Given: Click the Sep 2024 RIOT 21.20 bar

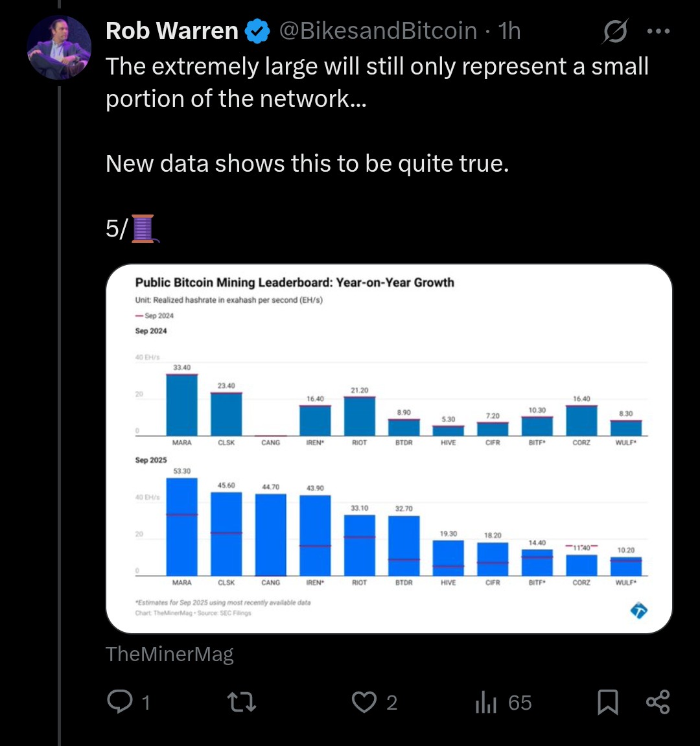Looking at the screenshot, I should click(x=359, y=415).
